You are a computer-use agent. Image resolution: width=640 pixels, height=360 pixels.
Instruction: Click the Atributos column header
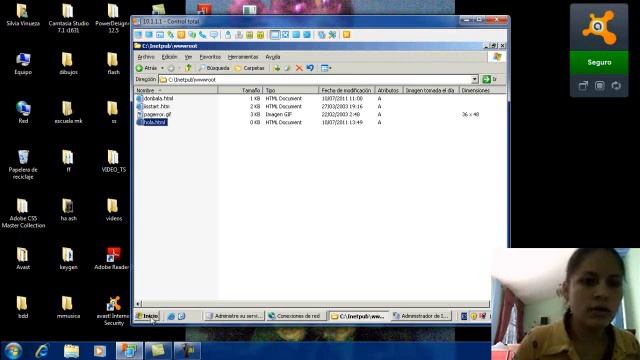389,90
